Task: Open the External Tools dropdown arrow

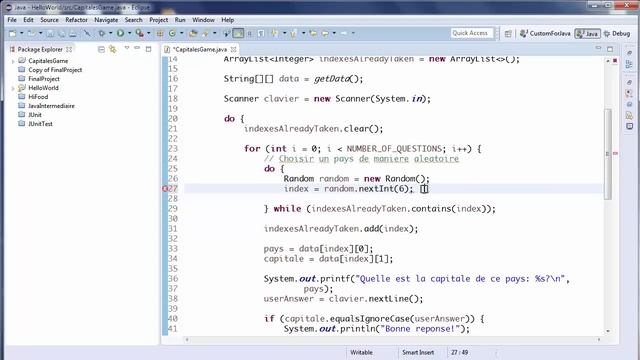Action: pos(149,33)
